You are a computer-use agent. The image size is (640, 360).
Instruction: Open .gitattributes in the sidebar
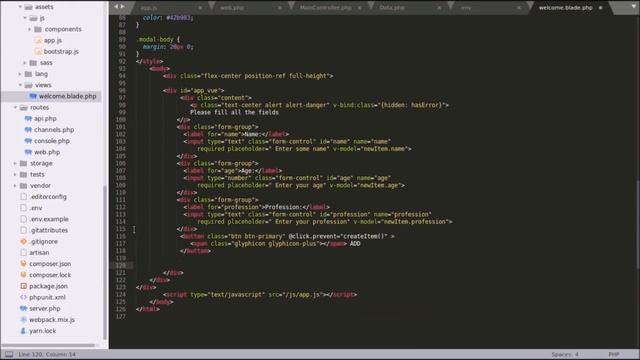49,230
